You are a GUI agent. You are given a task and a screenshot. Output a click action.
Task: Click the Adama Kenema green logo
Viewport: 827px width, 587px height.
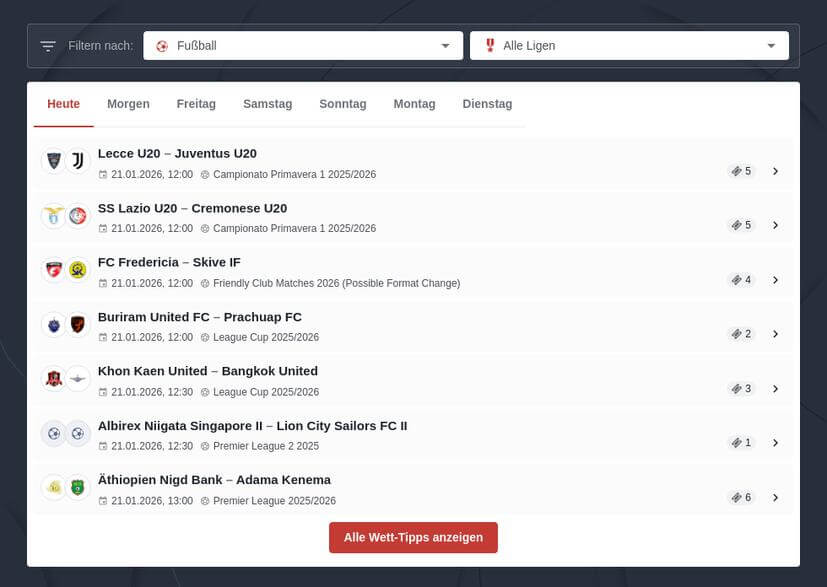[x=78, y=487]
